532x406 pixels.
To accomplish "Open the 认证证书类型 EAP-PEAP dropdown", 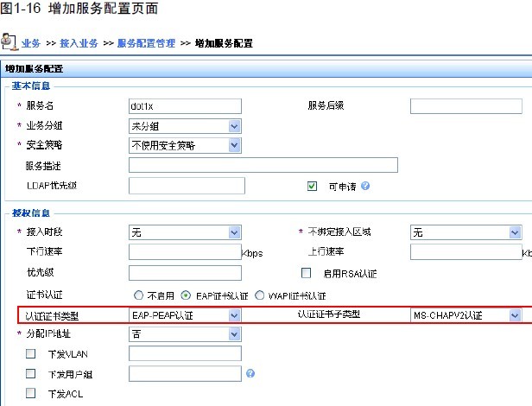I will pos(234,316).
